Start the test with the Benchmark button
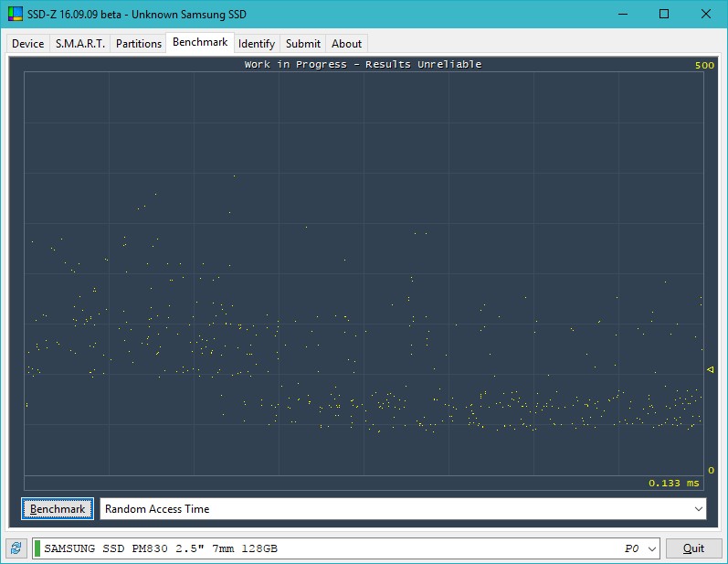This screenshot has height=564, width=728. pos(58,509)
